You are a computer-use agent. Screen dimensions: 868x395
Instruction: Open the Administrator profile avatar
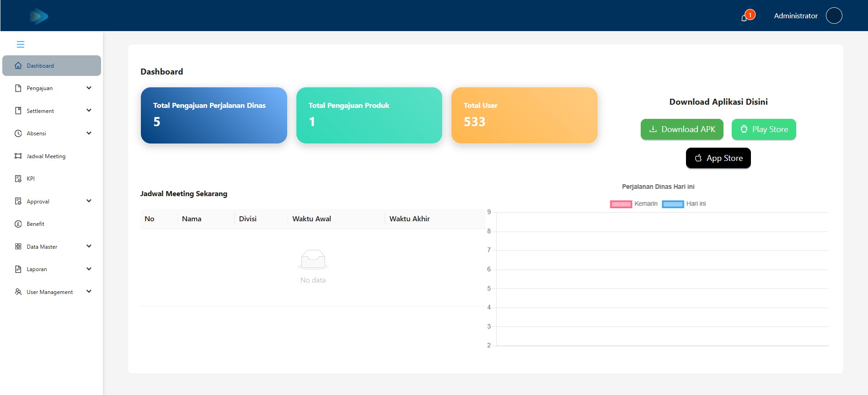(x=834, y=16)
